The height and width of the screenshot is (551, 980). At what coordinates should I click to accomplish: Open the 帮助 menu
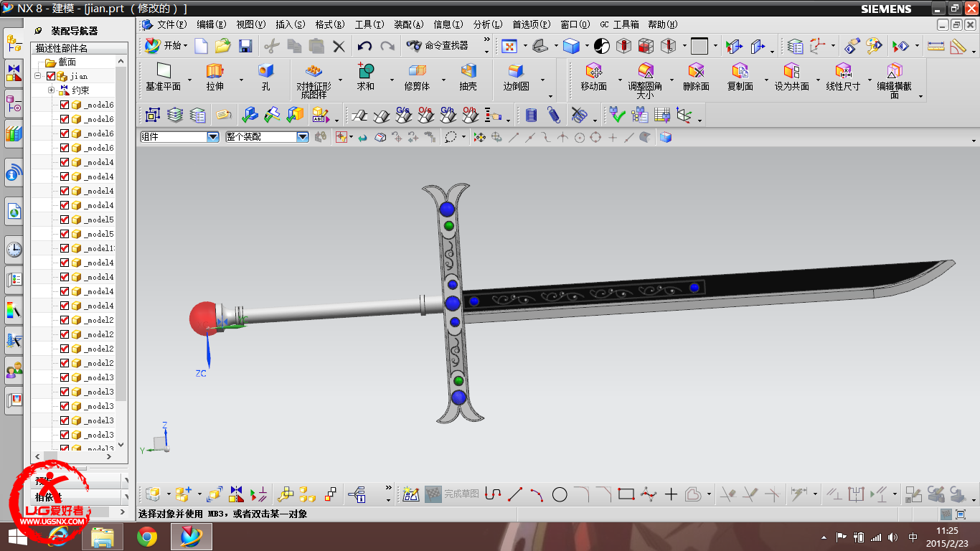(x=663, y=24)
